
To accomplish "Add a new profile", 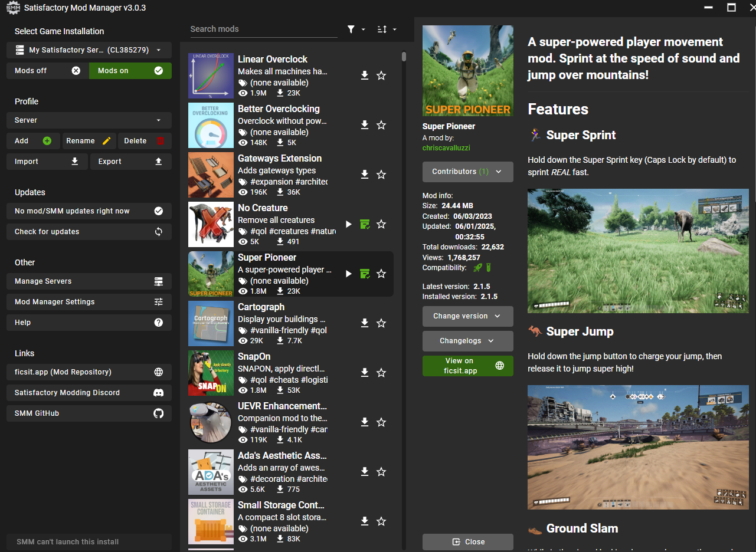I will (33, 141).
